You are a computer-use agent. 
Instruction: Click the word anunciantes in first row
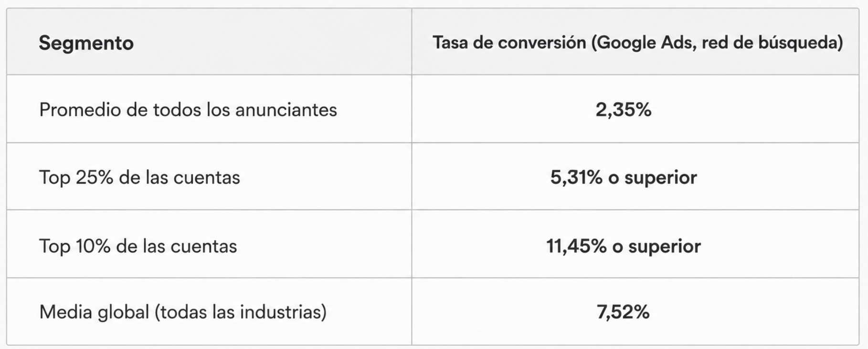pyautogui.click(x=286, y=110)
